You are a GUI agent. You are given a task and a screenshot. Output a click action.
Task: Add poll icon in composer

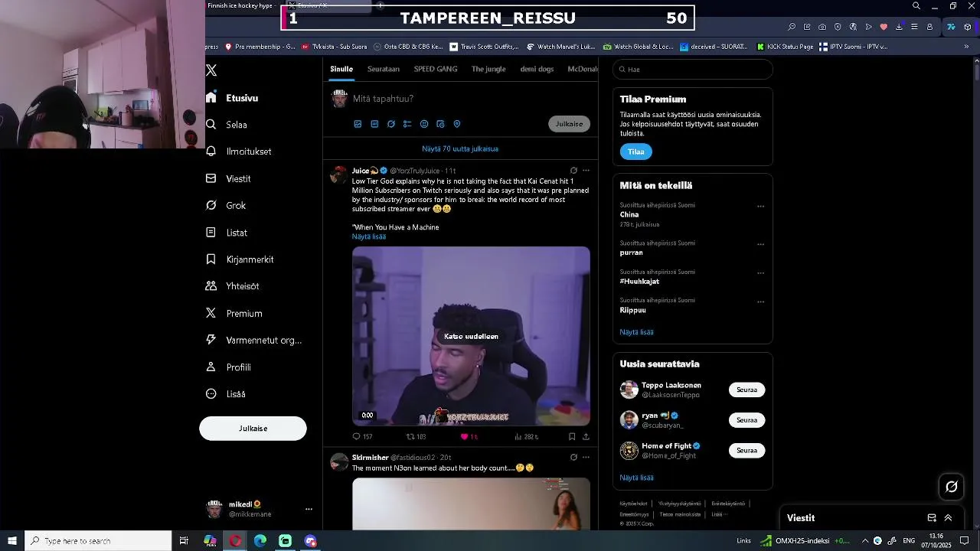pyautogui.click(x=407, y=124)
